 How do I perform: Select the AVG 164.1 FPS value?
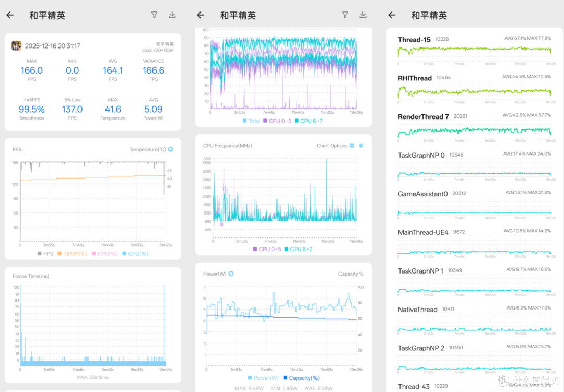pyautogui.click(x=113, y=70)
